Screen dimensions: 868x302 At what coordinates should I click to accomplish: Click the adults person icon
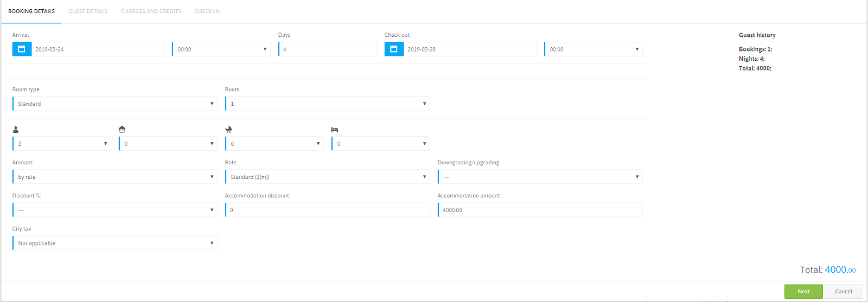point(16,130)
